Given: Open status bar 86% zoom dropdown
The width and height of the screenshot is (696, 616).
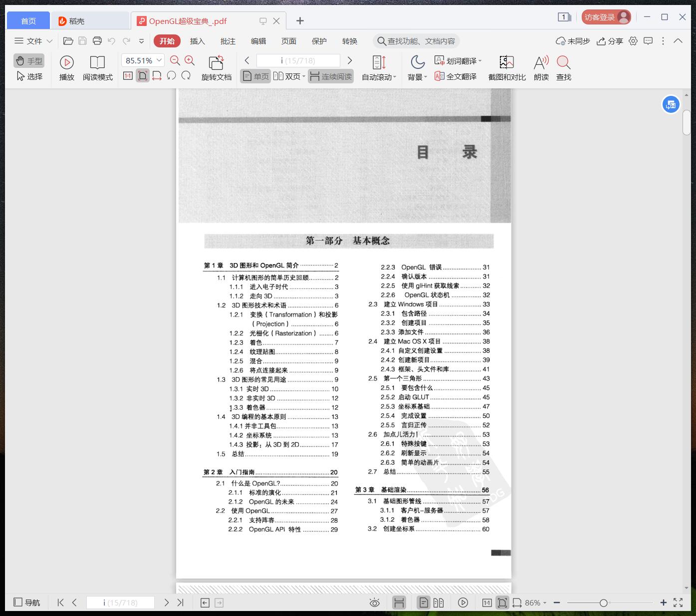Looking at the screenshot, I should [x=536, y=603].
